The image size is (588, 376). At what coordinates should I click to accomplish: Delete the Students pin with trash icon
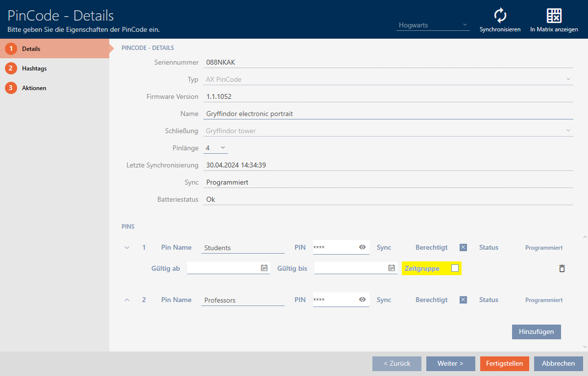click(562, 268)
